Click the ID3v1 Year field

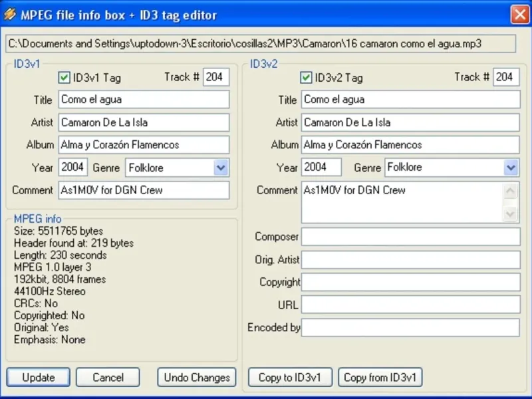pyautogui.click(x=73, y=168)
